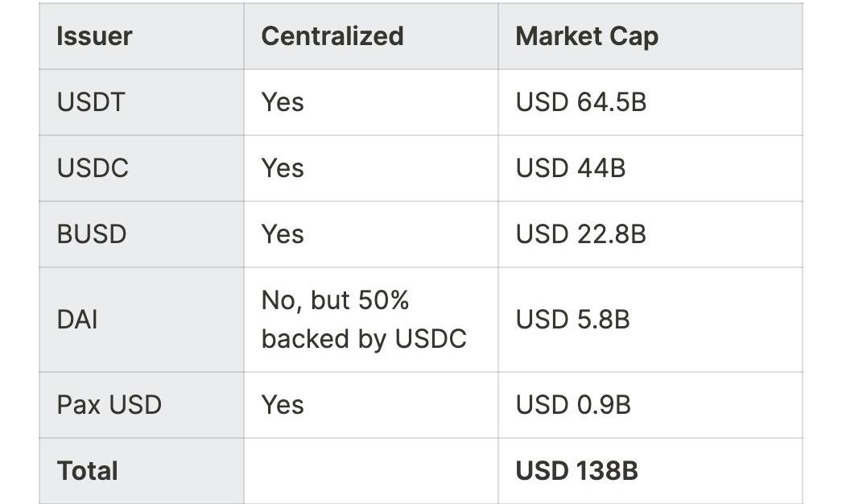Select the USD 138B total value

click(x=576, y=471)
